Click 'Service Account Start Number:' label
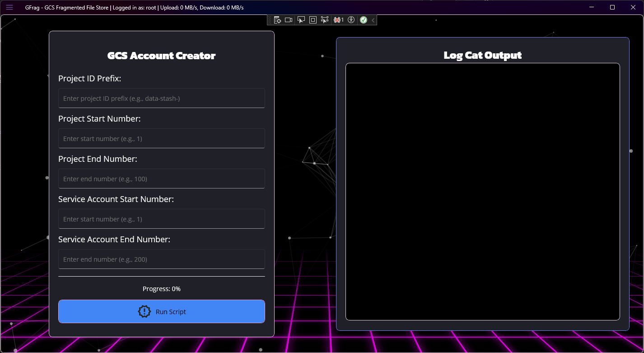 (x=116, y=199)
